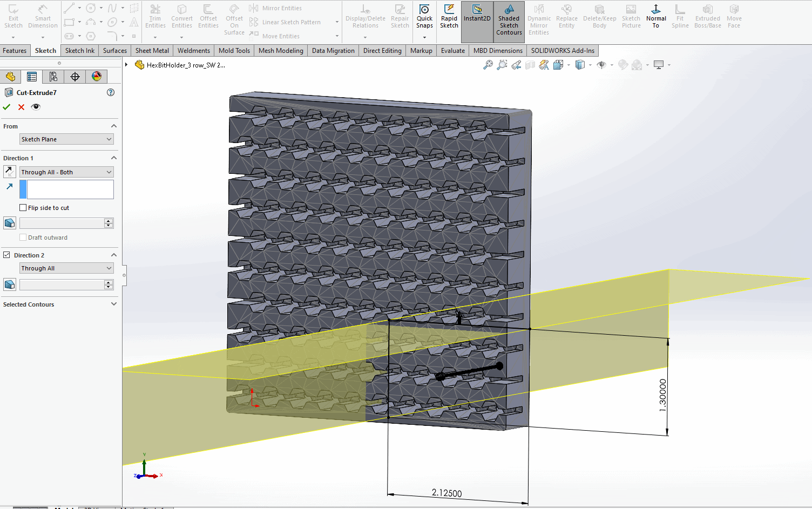The image size is (812, 509).
Task: Increase Direction 1 draft angle spinner
Action: (109, 221)
